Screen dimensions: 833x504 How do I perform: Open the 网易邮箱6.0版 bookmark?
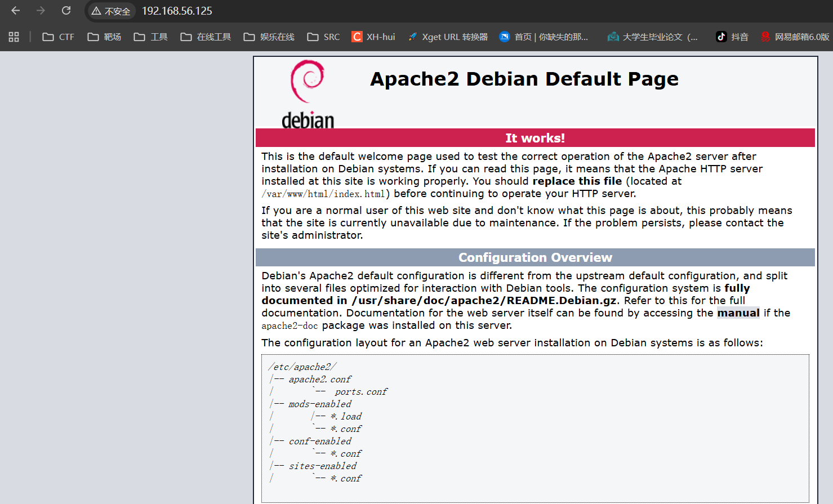point(795,37)
